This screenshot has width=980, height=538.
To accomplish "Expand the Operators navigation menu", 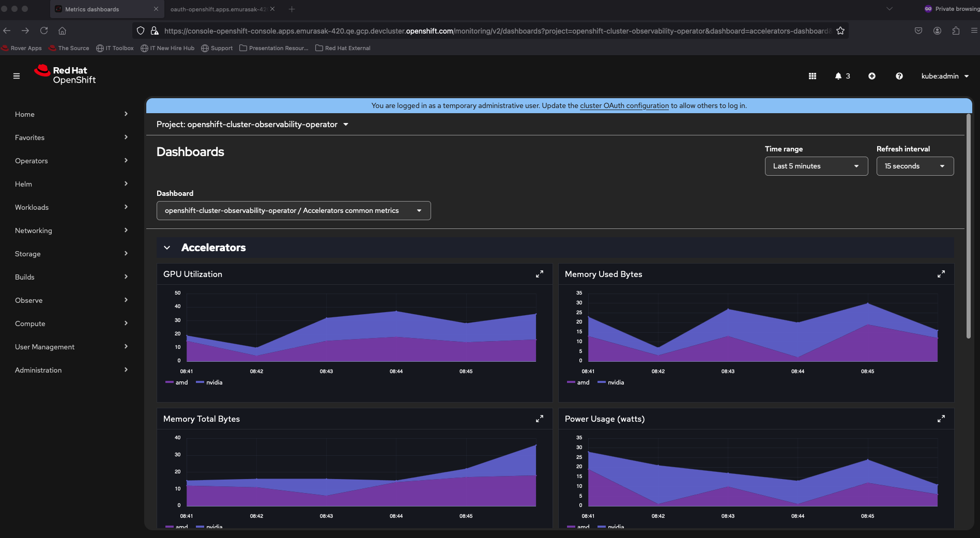I will click(71, 161).
